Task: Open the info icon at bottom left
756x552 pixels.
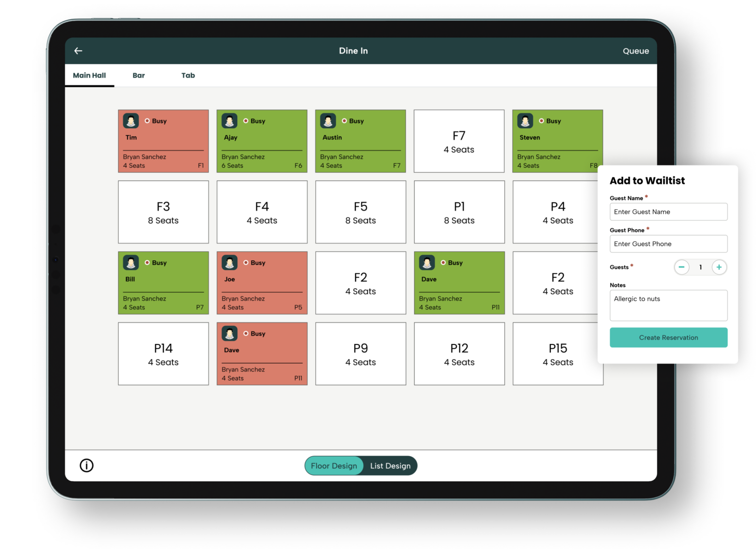Action: tap(87, 465)
